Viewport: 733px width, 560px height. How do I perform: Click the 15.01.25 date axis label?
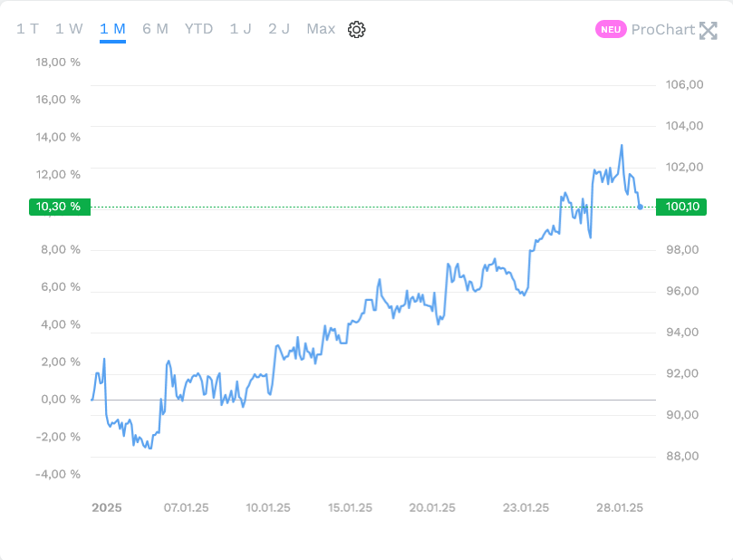point(352,507)
